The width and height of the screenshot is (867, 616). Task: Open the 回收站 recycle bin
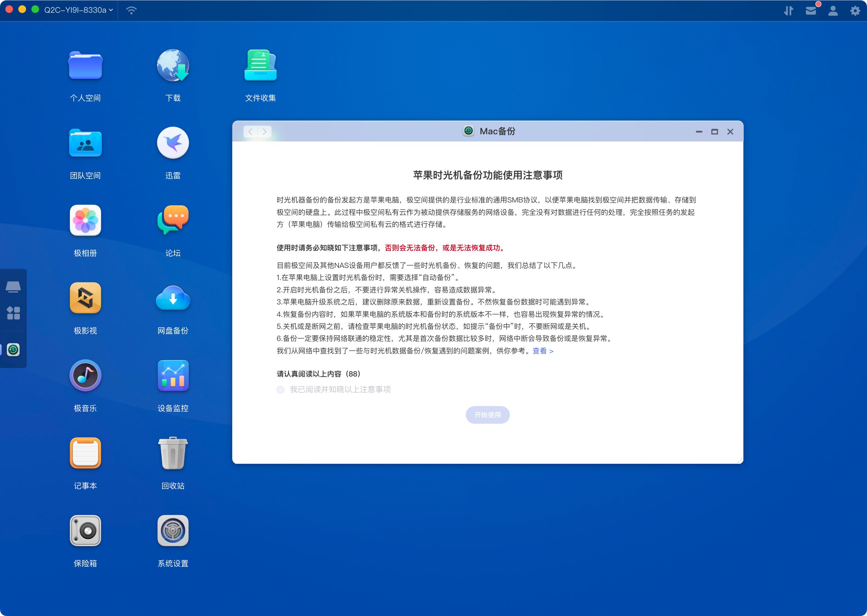(173, 453)
